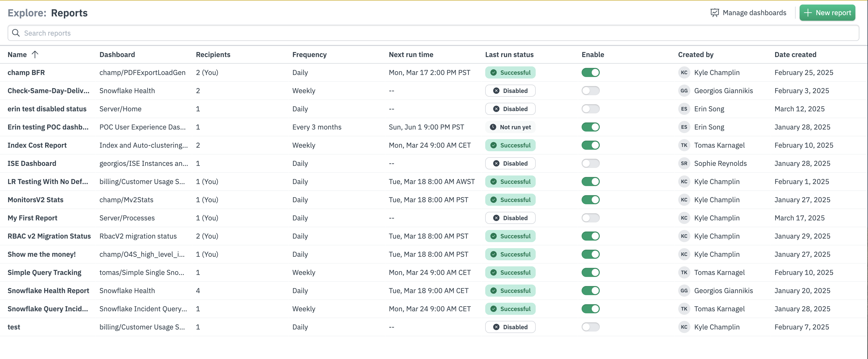
Task: Click the Successful status badge for Index Cost Report
Action: point(510,145)
